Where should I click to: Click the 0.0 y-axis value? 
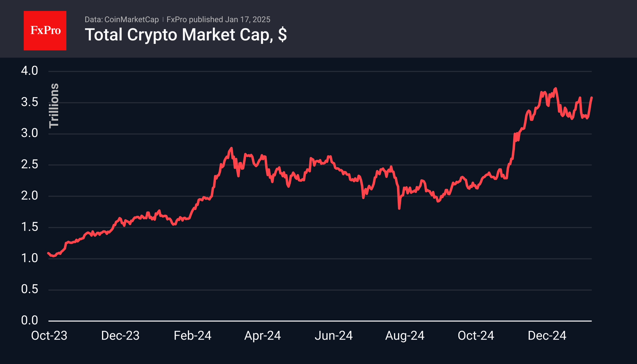coord(30,320)
